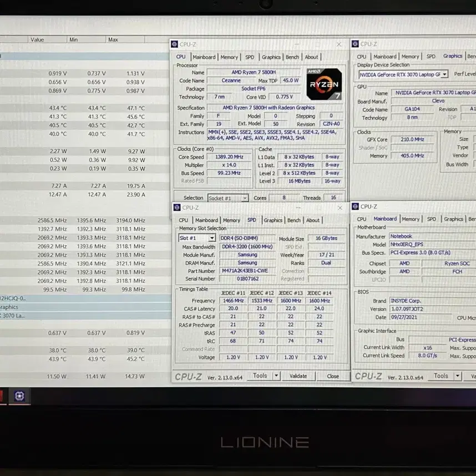
Task: Switch to Mainboard tab in the processor CPU-Z window
Action: click(204, 57)
